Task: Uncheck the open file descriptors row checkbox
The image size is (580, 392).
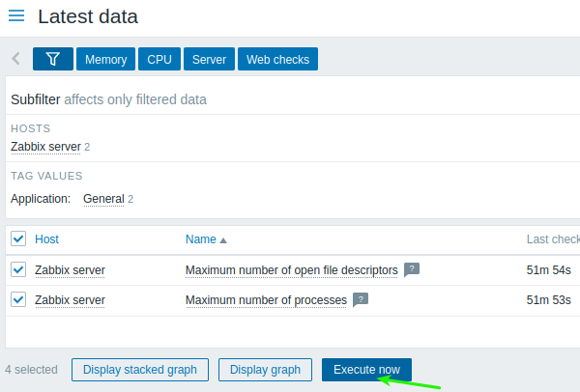Action: pos(18,269)
